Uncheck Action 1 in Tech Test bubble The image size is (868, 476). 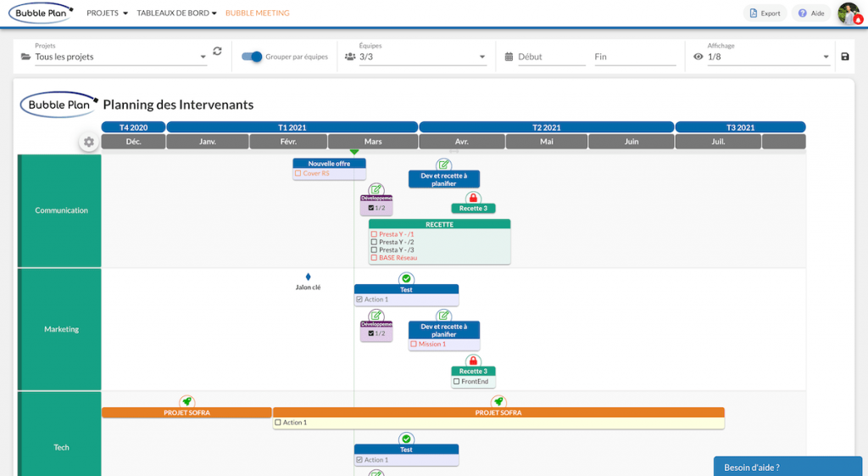pyautogui.click(x=359, y=460)
